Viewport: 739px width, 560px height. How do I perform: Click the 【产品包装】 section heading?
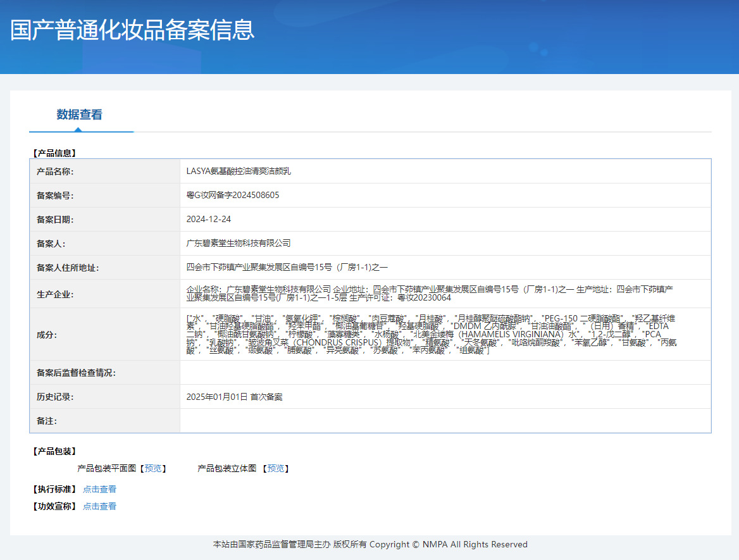[54, 452]
